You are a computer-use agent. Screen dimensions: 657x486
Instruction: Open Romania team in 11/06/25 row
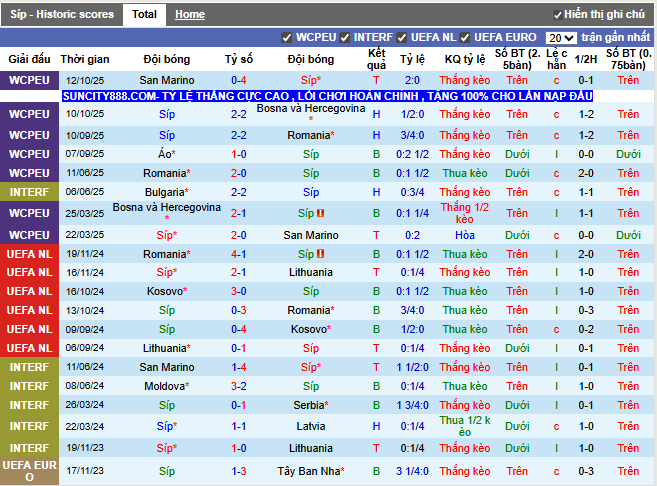tap(167, 173)
